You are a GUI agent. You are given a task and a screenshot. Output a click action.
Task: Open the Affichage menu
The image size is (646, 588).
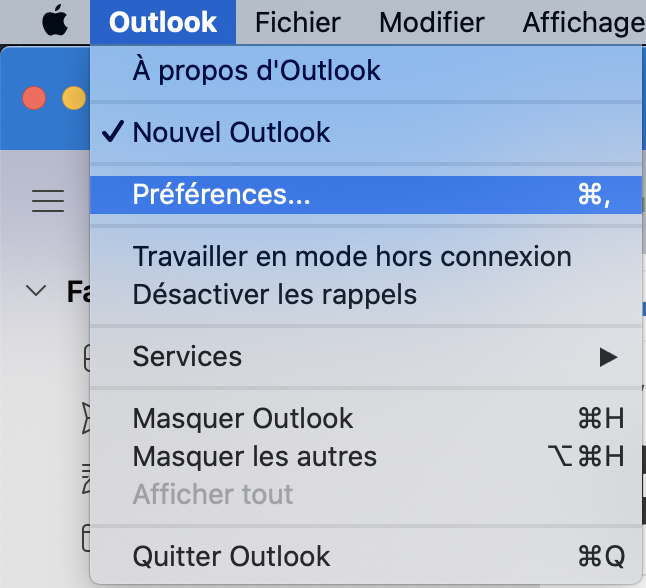click(x=584, y=22)
